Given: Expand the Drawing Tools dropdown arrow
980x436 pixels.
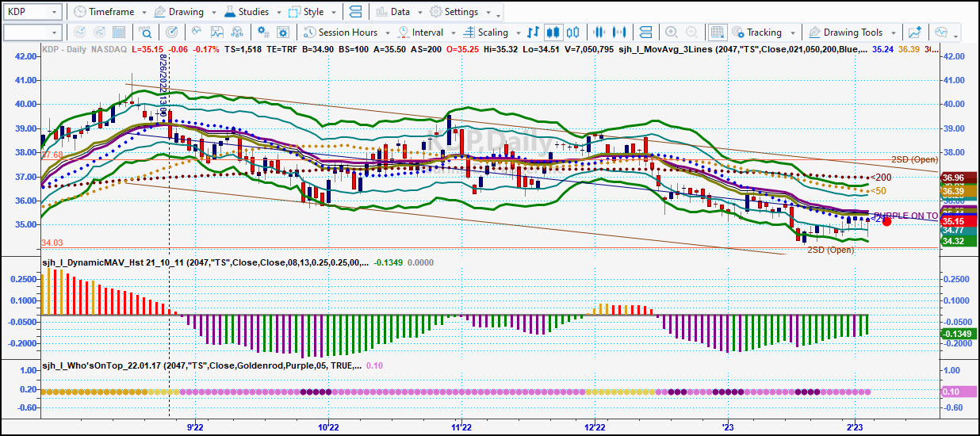Looking at the screenshot, I should click(892, 33).
